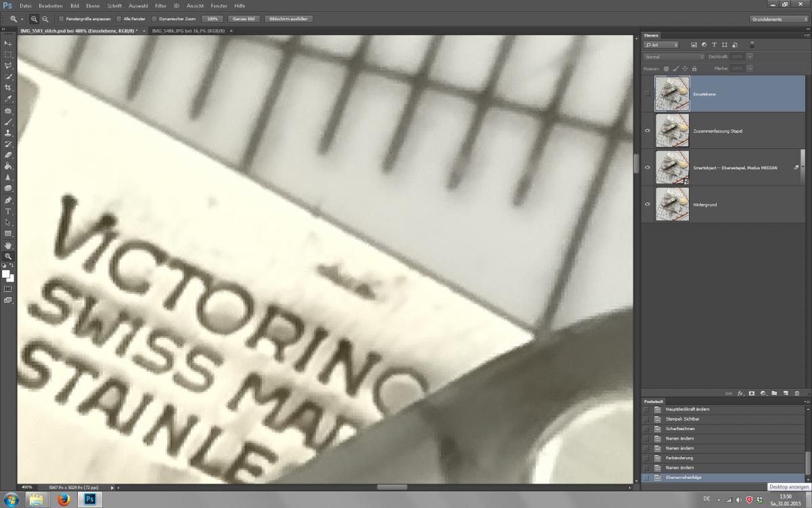
Task: Select the Crop tool
Action: (8, 88)
